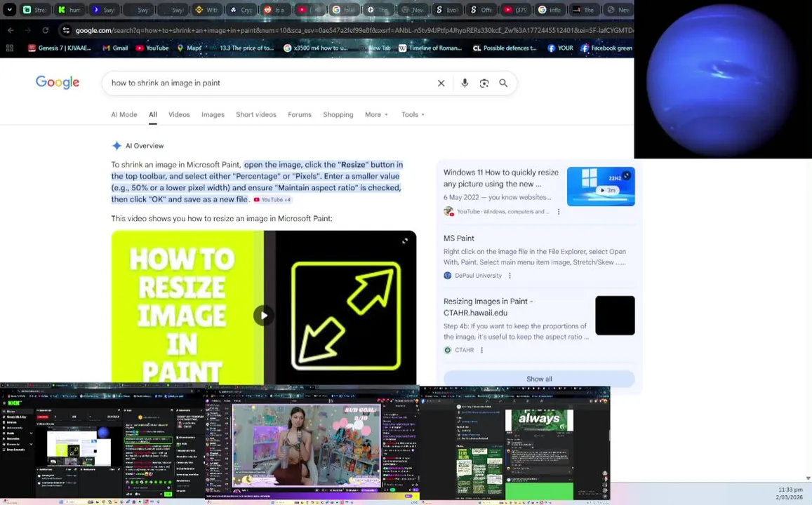The height and width of the screenshot is (505, 812).
Task: Clear the search query with X
Action: 441,83
